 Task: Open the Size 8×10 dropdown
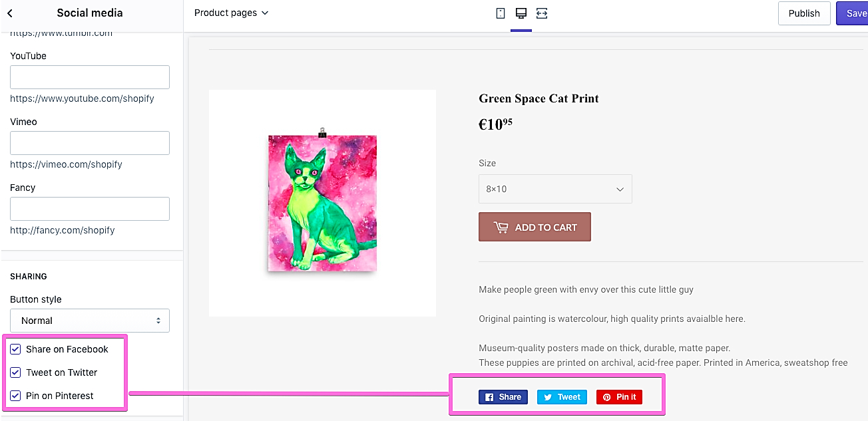click(x=555, y=189)
